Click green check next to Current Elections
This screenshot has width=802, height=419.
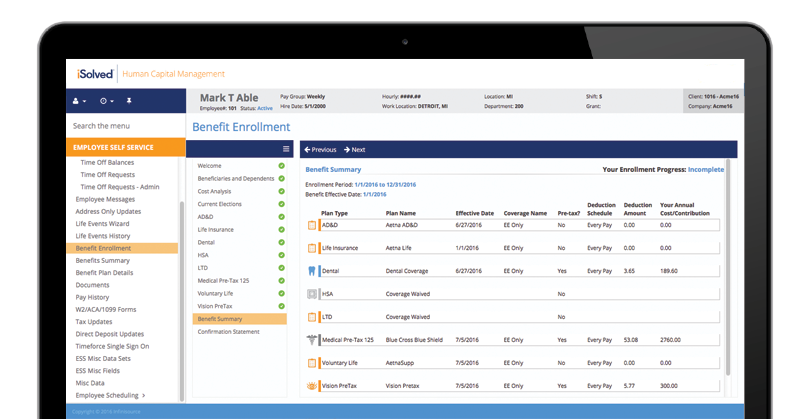click(x=281, y=204)
